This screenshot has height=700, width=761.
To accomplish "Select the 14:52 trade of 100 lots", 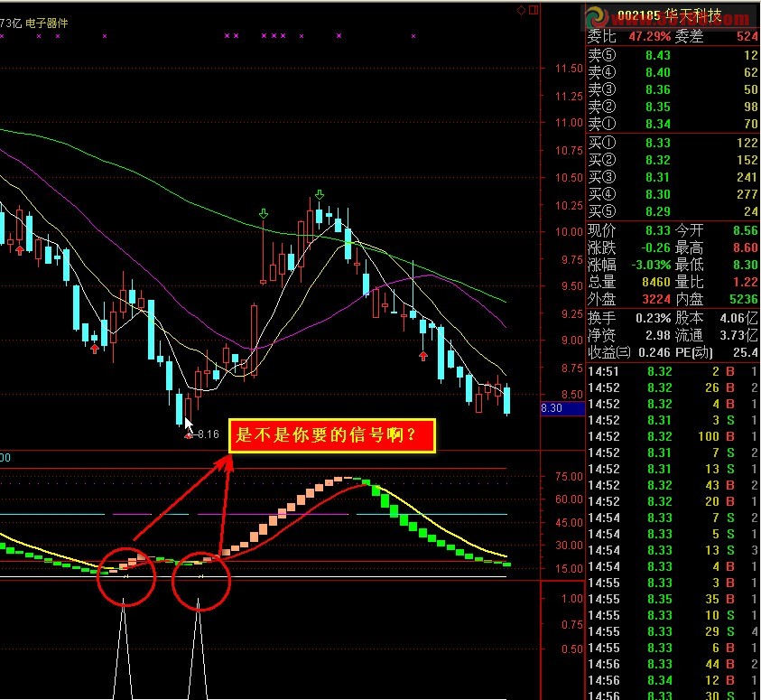I will [673, 437].
